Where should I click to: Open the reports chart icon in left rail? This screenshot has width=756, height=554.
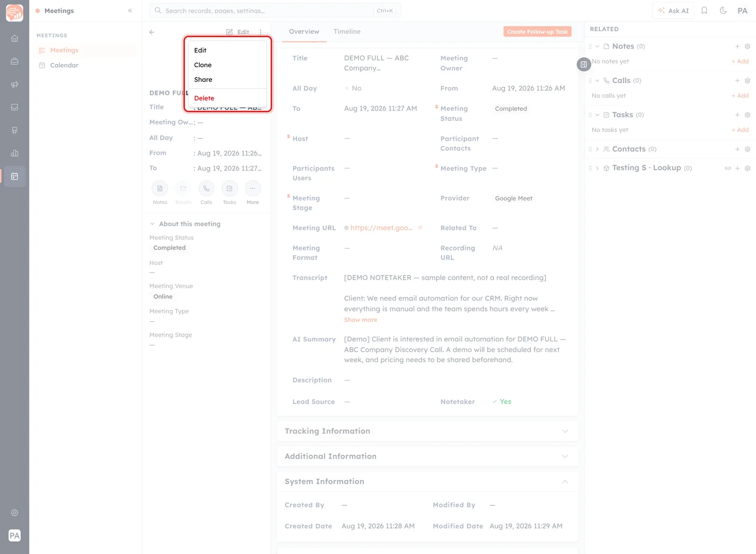[15, 153]
